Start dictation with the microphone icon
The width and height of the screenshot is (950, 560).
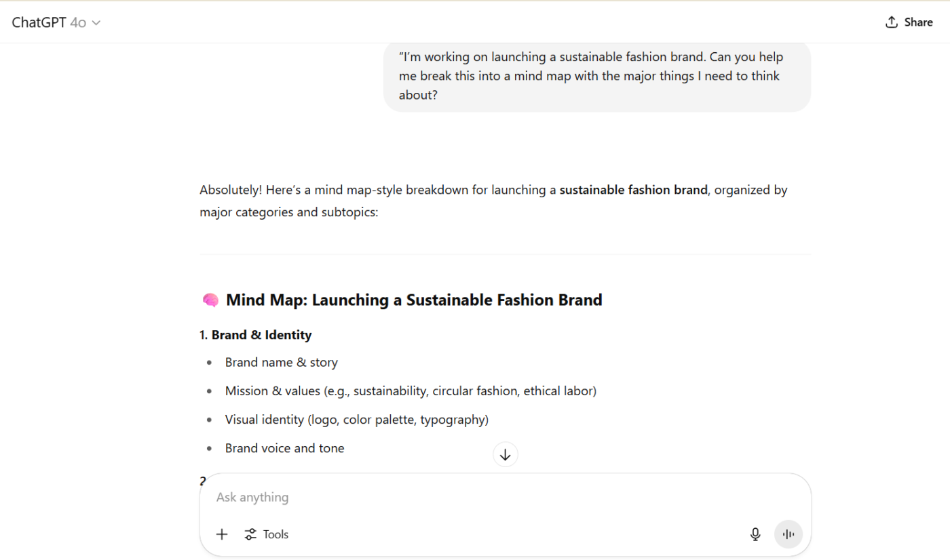pos(755,534)
